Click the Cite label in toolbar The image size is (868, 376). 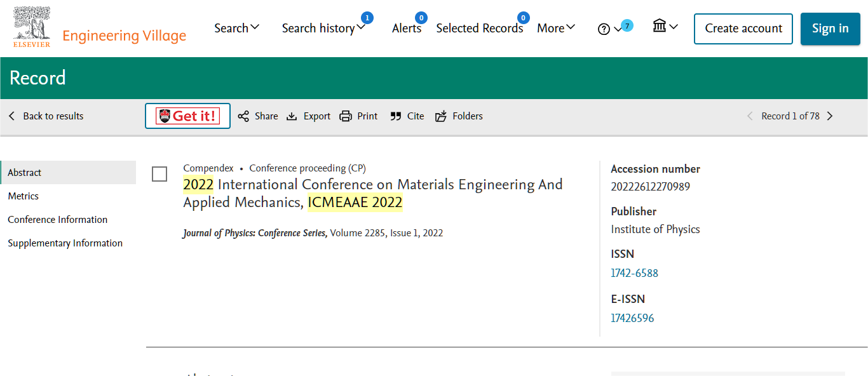(x=416, y=116)
